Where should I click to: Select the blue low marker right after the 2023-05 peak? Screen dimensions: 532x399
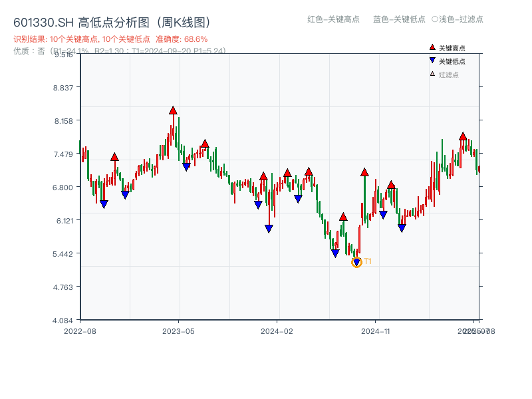pyautogui.click(x=186, y=167)
